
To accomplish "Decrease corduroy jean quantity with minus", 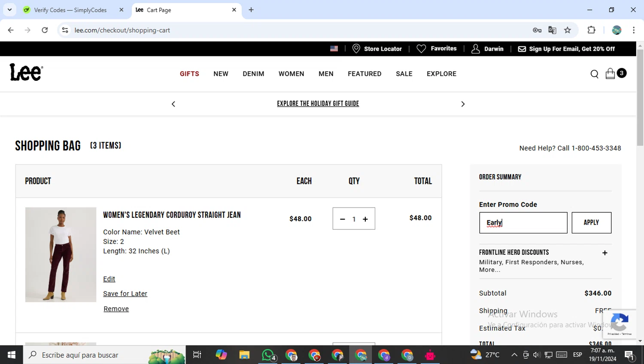I will coord(343,219).
